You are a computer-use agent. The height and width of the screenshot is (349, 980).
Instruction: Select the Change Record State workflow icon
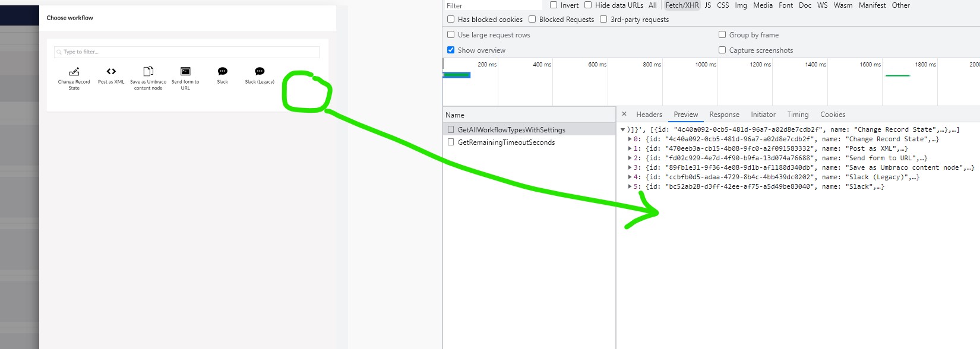pos(74,72)
